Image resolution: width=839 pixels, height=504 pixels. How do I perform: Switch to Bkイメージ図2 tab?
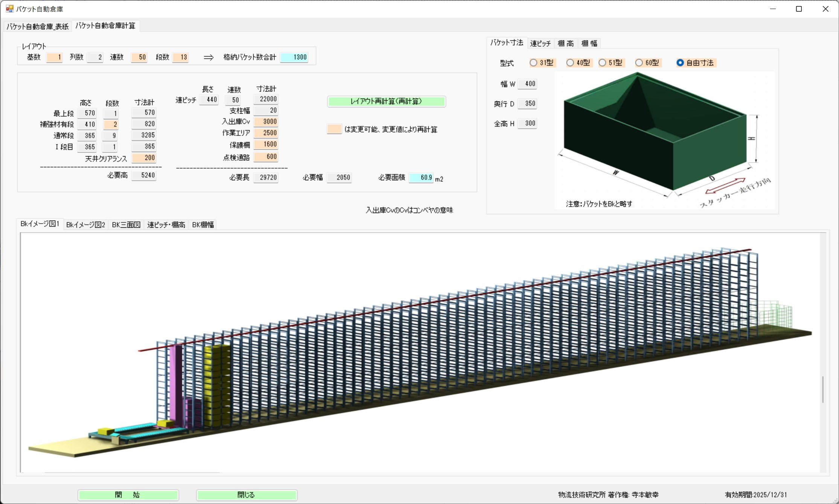[x=85, y=225]
